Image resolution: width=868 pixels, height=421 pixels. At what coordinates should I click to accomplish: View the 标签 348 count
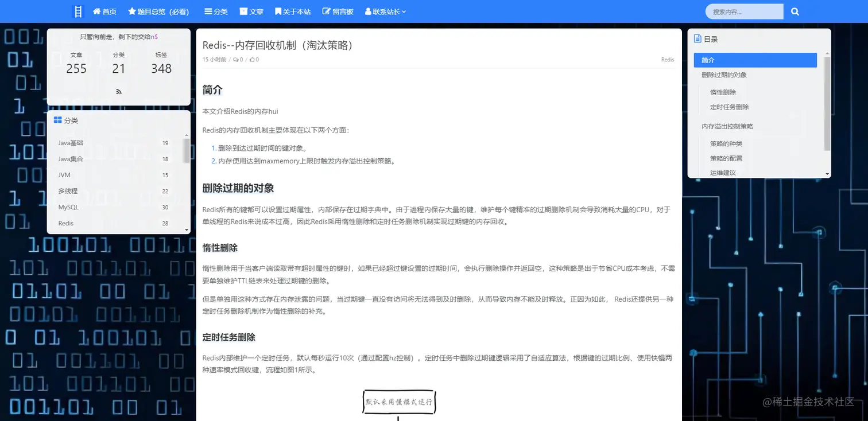[x=161, y=64]
